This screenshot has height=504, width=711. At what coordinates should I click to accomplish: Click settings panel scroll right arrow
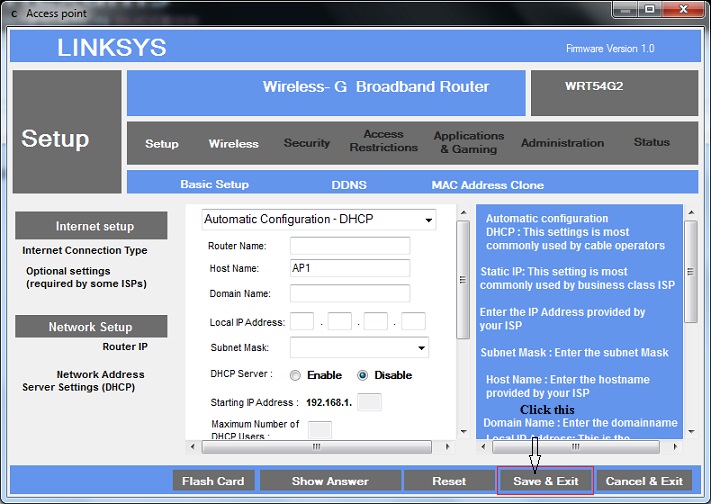[x=448, y=447]
